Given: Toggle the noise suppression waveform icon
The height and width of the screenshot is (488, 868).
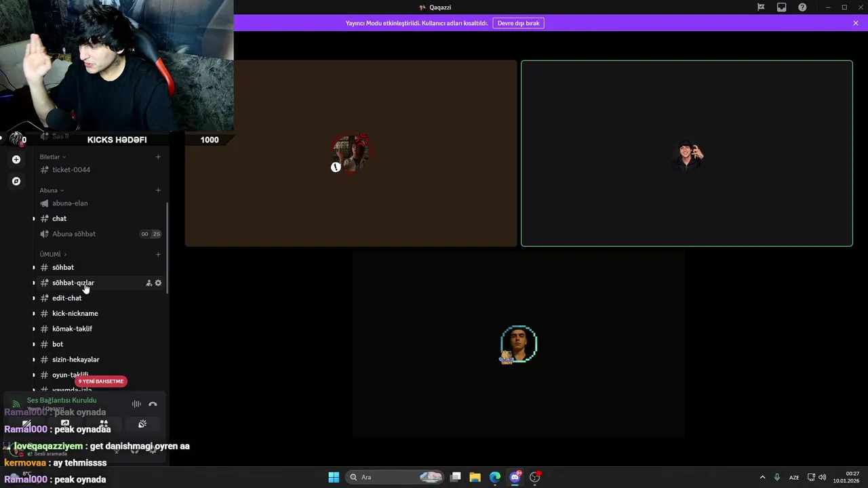Looking at the screenshot, I should coord(136,404).
